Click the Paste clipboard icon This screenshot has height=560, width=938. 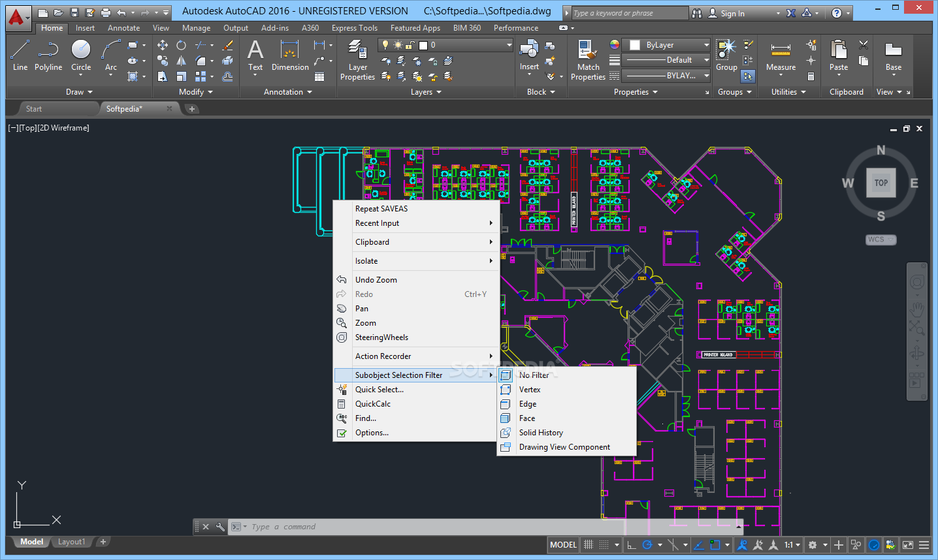(x=839, y=55)
